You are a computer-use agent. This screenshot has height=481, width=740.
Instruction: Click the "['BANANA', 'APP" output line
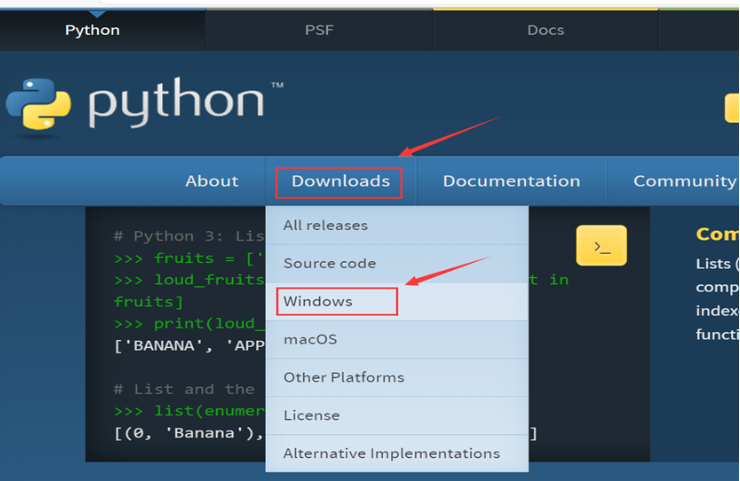(189, 346)
